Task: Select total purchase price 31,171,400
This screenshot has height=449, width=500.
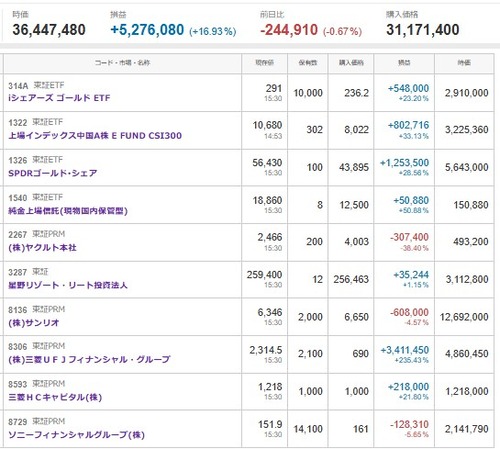Action: tap(423, 30)
